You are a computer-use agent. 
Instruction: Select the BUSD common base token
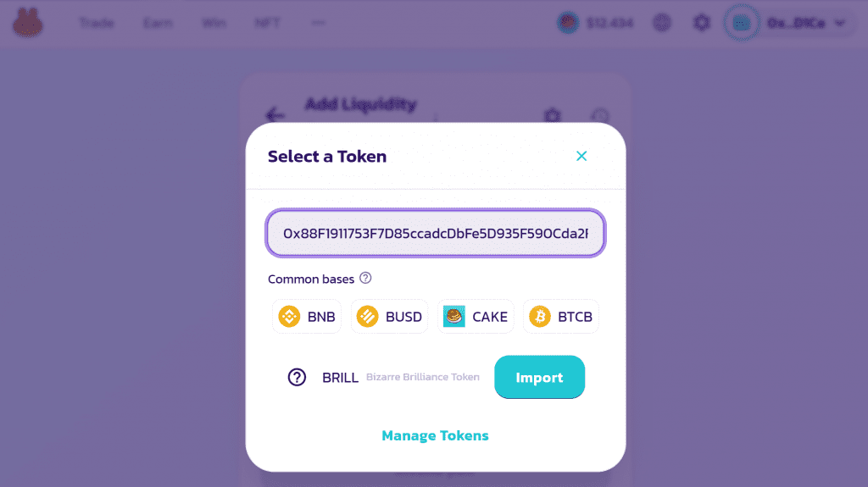(x=389, y=317)
